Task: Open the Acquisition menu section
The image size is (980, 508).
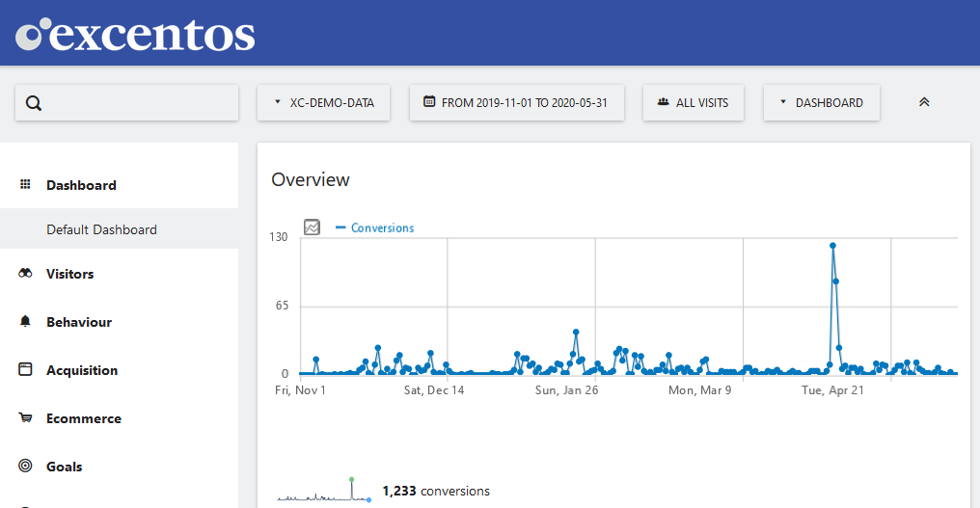Action: coord(82,370)
